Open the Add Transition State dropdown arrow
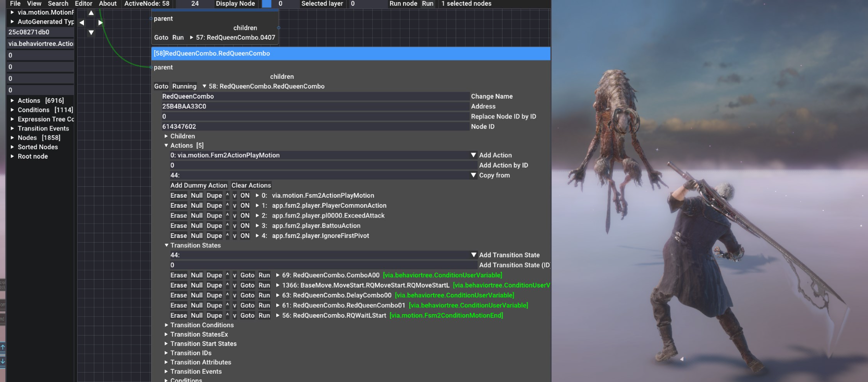Viewport: 868px width, 382px height. tap(474, 255)
